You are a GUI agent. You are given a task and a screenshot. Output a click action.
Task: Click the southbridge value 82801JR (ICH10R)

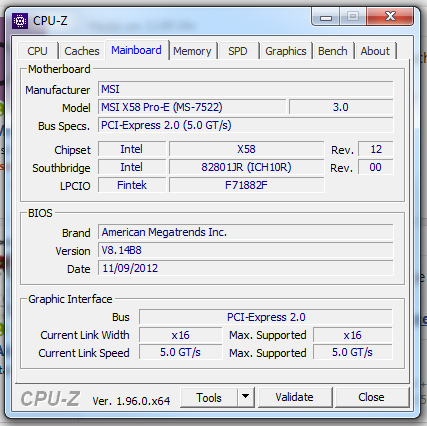(x=246, y=167)
